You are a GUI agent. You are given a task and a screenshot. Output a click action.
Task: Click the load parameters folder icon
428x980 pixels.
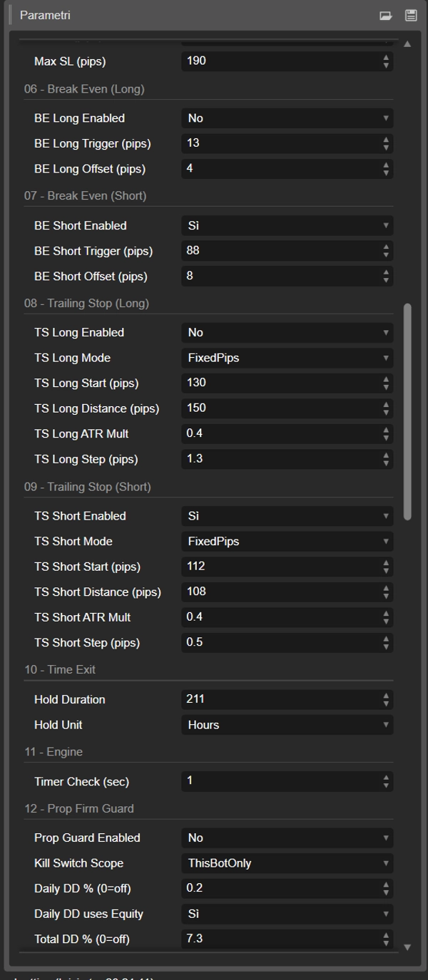[x=386, y=16]
